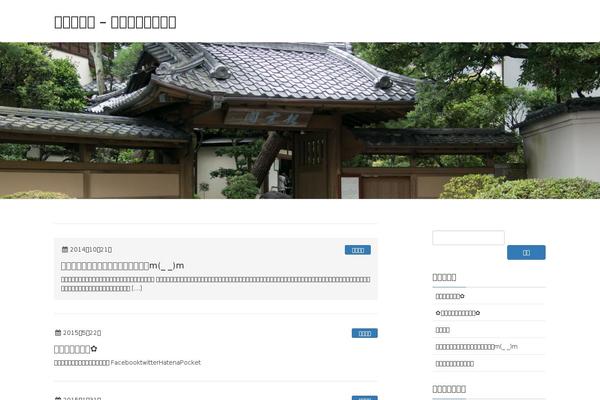Select the 2015-5-22 post date text
Viewport: 600px width, 400px height.
click(x=82, y=333)
